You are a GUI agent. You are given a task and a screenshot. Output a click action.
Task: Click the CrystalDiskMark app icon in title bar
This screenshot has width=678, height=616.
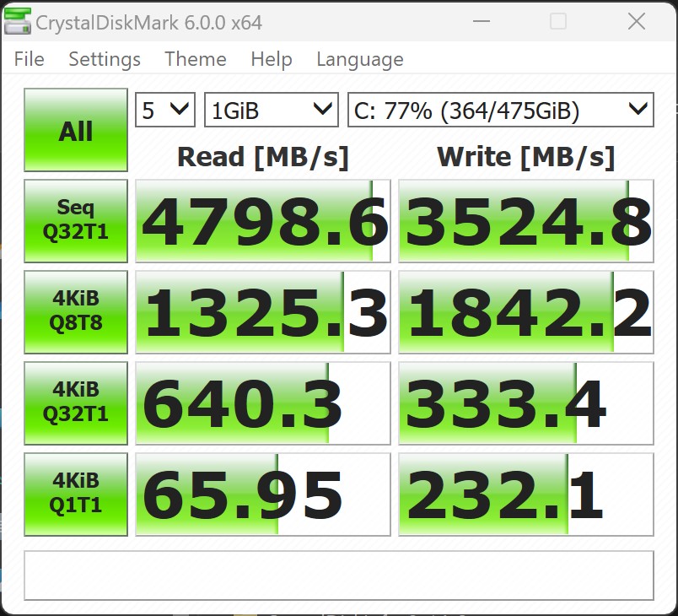(18, 22)
